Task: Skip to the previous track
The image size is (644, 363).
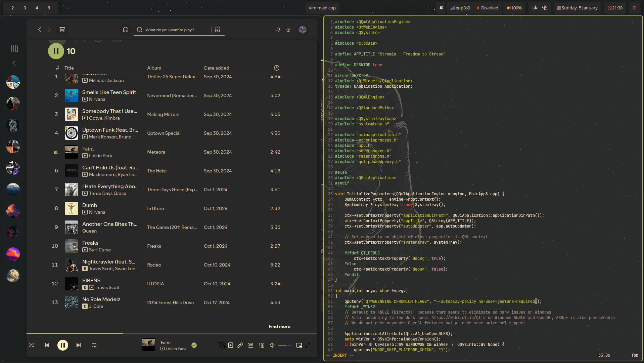Action: point(47,345)
